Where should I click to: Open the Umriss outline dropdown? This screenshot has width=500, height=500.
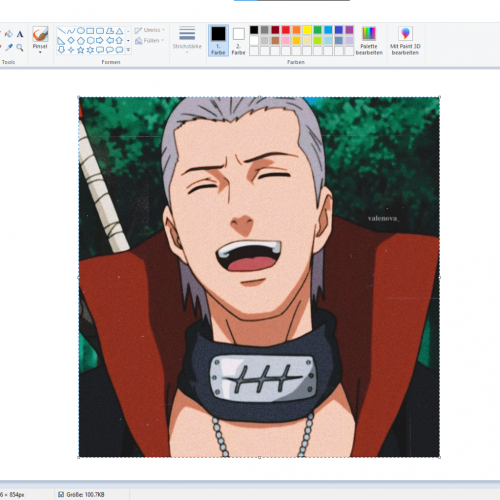[x=150, y=30]
